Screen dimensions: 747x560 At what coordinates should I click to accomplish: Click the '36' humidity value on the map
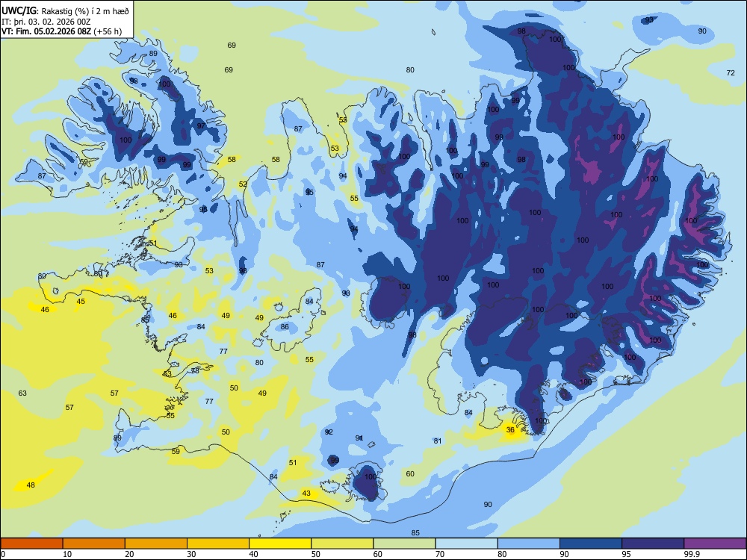pos(510,429)
